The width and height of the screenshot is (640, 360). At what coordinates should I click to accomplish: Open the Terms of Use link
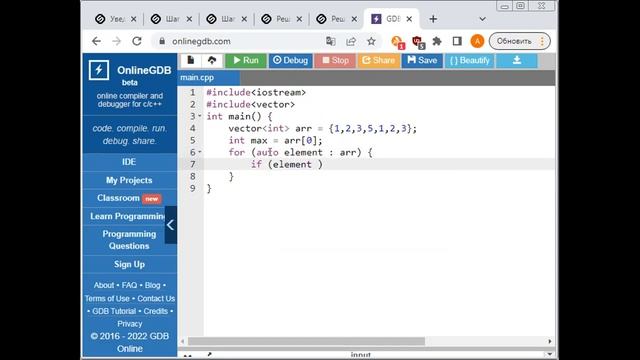(107, 298)
